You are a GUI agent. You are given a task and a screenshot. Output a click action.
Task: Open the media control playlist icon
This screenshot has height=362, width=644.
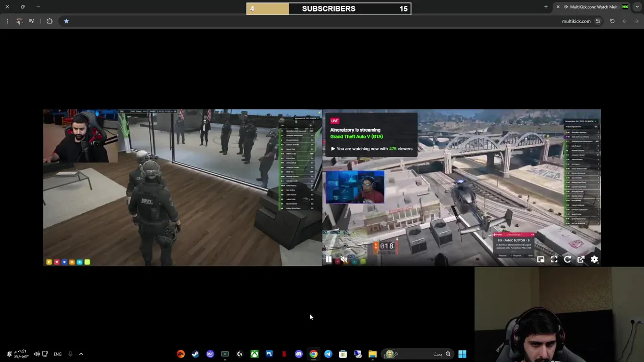[x=32, y=21]
